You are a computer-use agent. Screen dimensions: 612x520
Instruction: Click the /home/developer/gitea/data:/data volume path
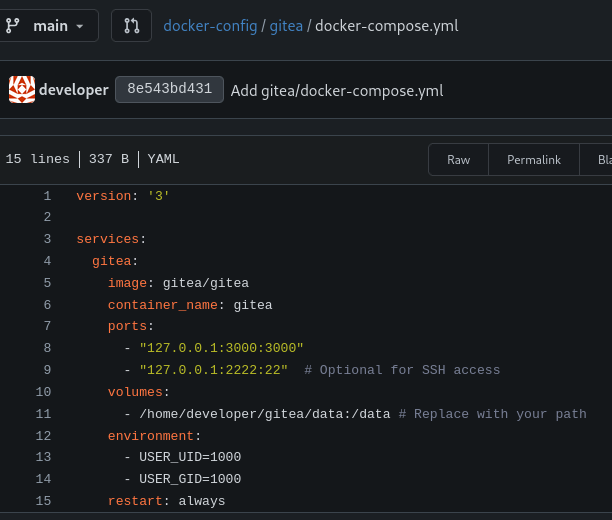pyautogui.click(x=265, y=414)
